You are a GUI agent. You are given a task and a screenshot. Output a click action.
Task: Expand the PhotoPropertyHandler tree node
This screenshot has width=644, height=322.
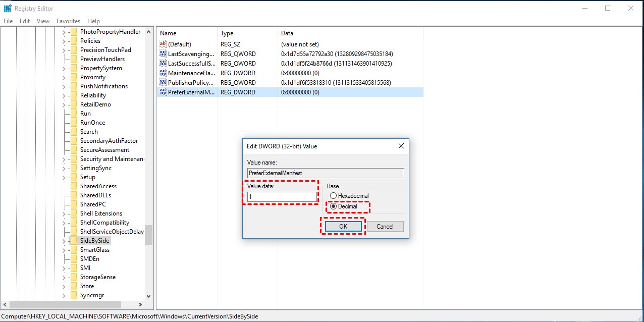coord(64,32)
